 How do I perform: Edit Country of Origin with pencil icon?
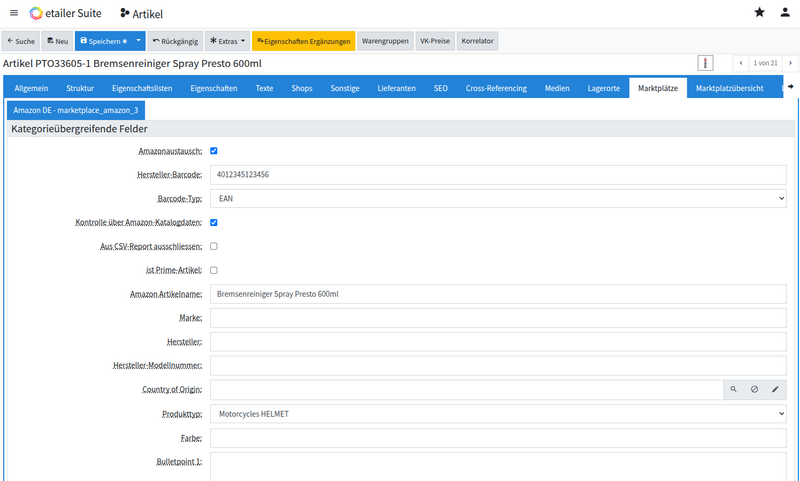coord(775,390)
